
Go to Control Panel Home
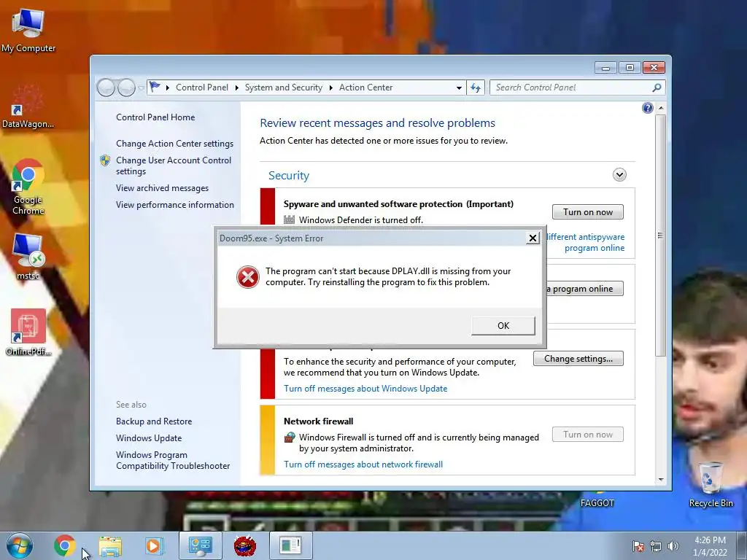pyautogui.click(x=155, y=117)
